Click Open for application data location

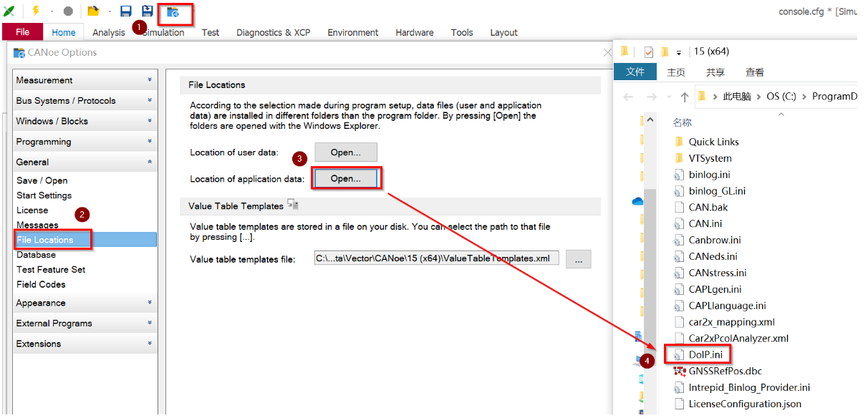point(346,178)
